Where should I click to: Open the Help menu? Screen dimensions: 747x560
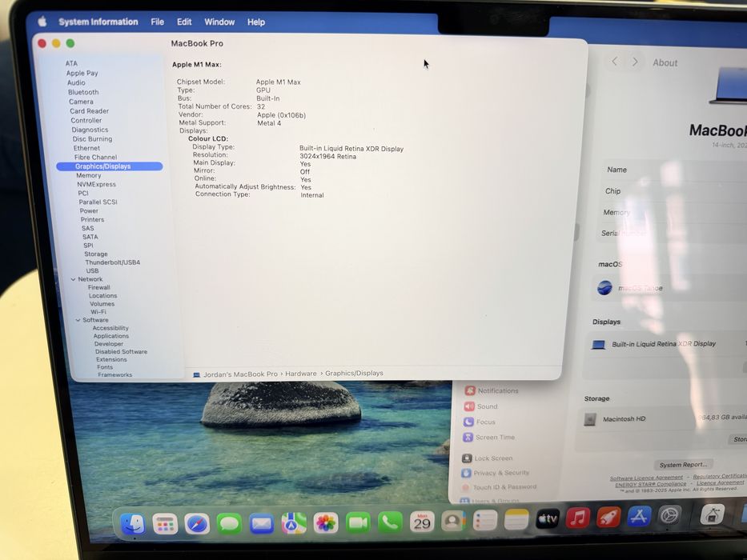[256, 22]
